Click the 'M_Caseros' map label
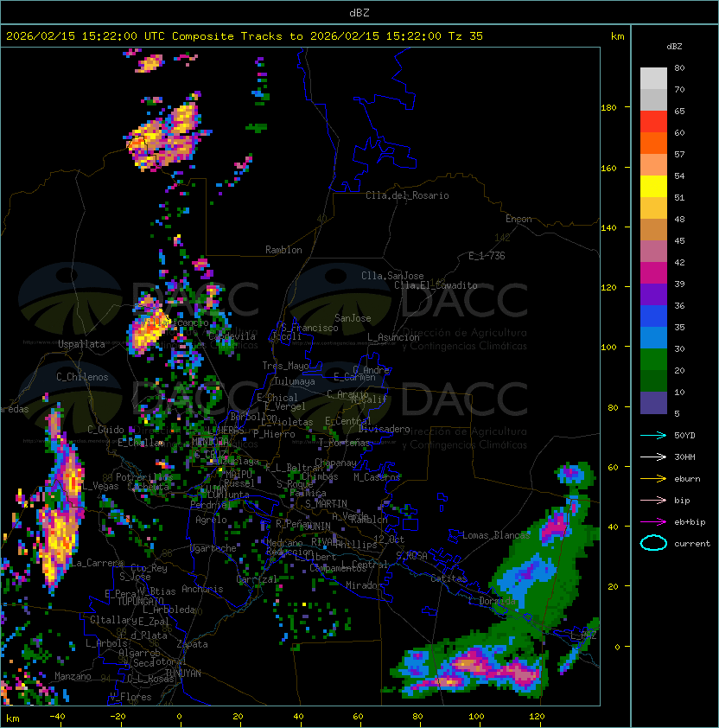Screen dimensions: 719x728 click(x=377, y=476)
